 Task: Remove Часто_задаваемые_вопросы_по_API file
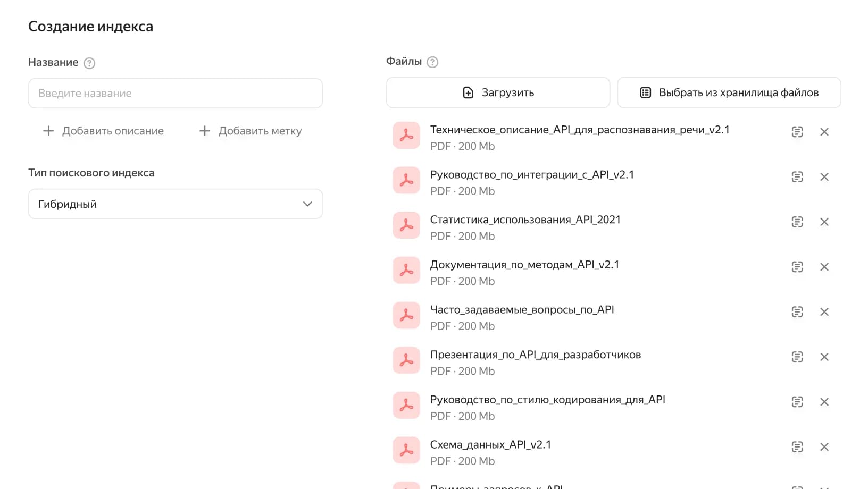[824, 312]
